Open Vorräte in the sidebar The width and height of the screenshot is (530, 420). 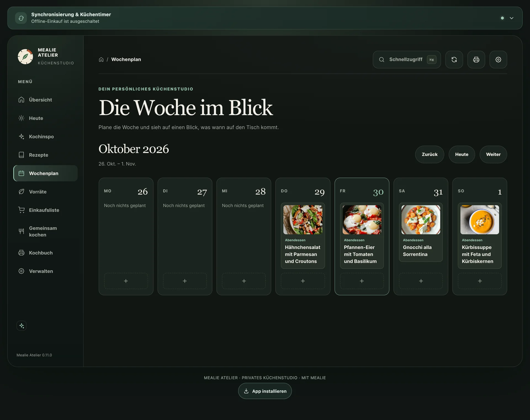[46, 192]
